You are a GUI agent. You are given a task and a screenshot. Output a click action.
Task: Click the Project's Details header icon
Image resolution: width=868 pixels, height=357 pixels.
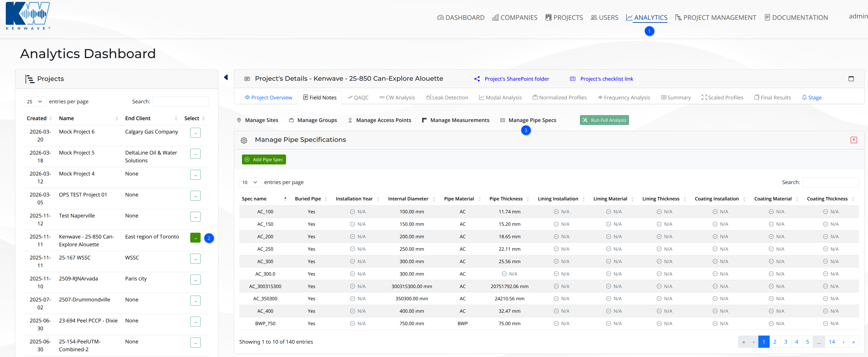(247, 79)
